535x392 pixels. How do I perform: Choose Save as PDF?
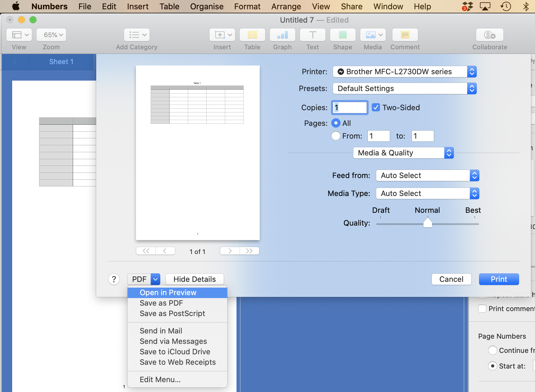[177, 303]
